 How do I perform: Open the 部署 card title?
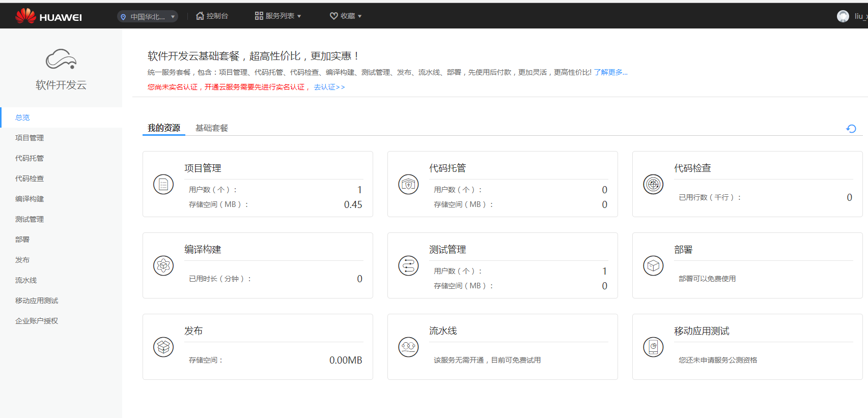[x=683, y=249]
